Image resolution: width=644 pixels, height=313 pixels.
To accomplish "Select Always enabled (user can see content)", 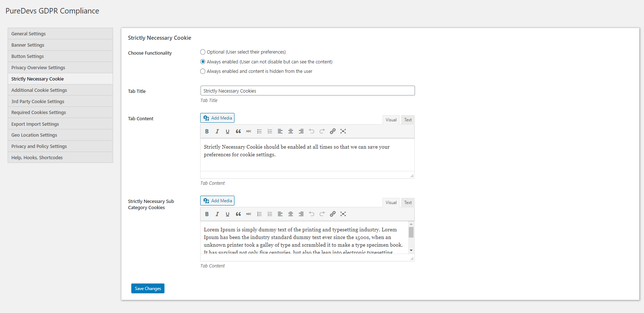I will 203,62.
